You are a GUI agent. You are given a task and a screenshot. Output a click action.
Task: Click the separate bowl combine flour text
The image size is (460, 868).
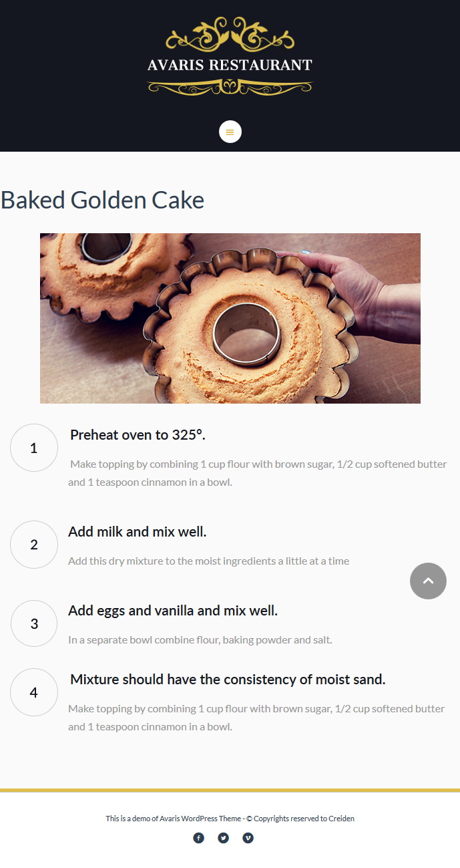[x=200, y=639]
